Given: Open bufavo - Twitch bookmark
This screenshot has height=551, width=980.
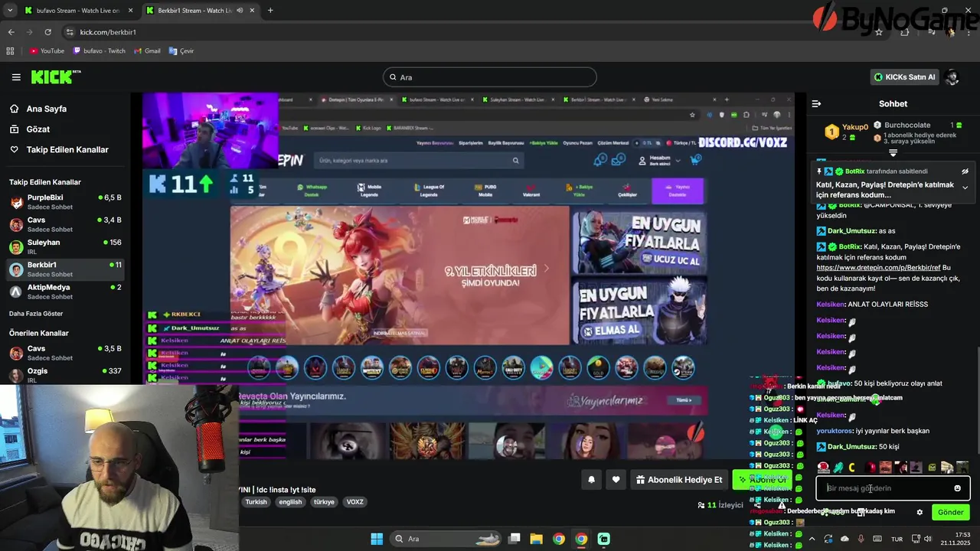Looking at the screenshot, I should [100, 51].
